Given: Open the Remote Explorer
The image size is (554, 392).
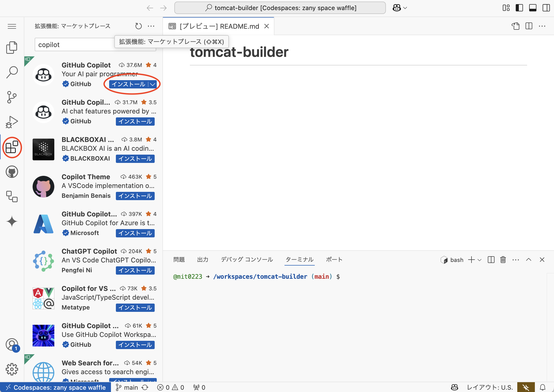Looking at the screenshot, I should point(12,197).
